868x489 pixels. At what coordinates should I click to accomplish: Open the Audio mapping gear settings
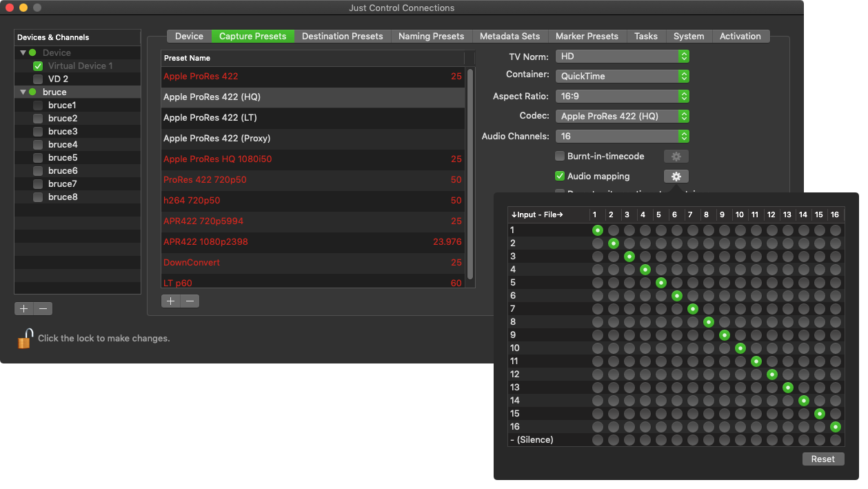(x=676, y=176)
